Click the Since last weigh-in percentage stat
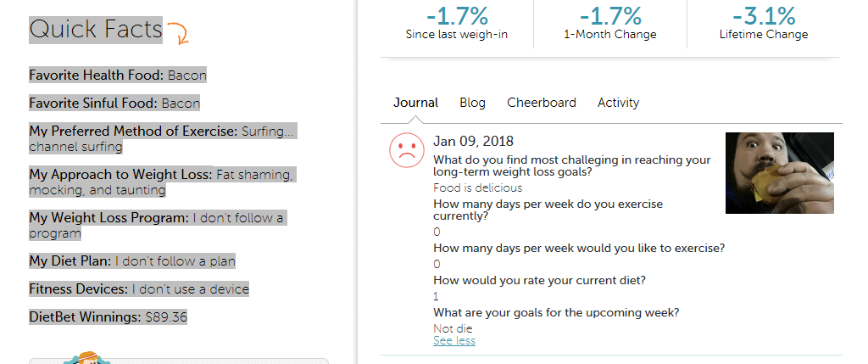This screenshot has height=364, width=868. [x=457, y=18]
